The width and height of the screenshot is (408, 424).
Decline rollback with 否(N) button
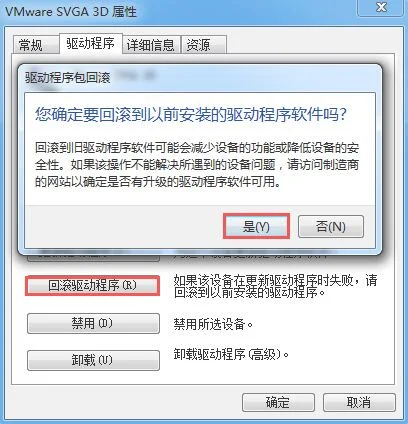click(331, 226)
